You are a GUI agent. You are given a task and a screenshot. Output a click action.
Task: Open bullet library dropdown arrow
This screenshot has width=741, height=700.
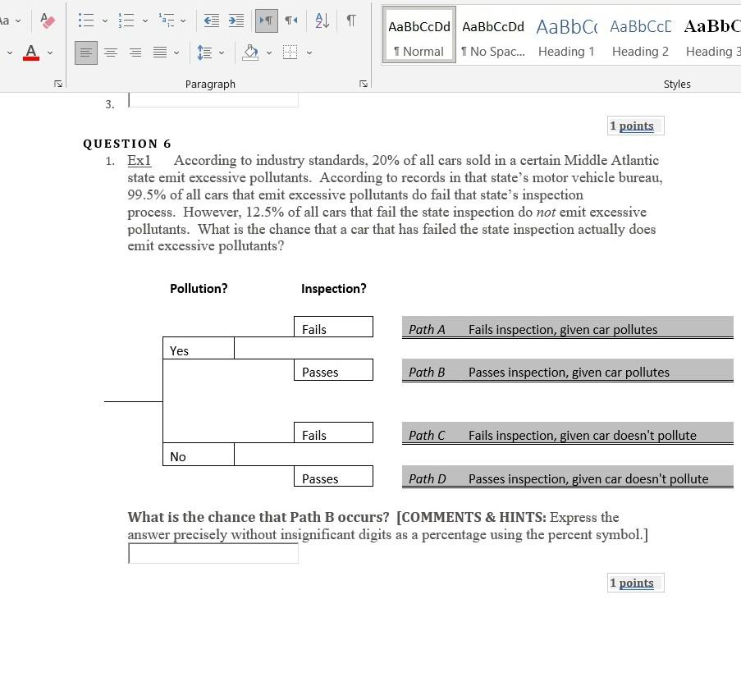(x=105, y=21)
